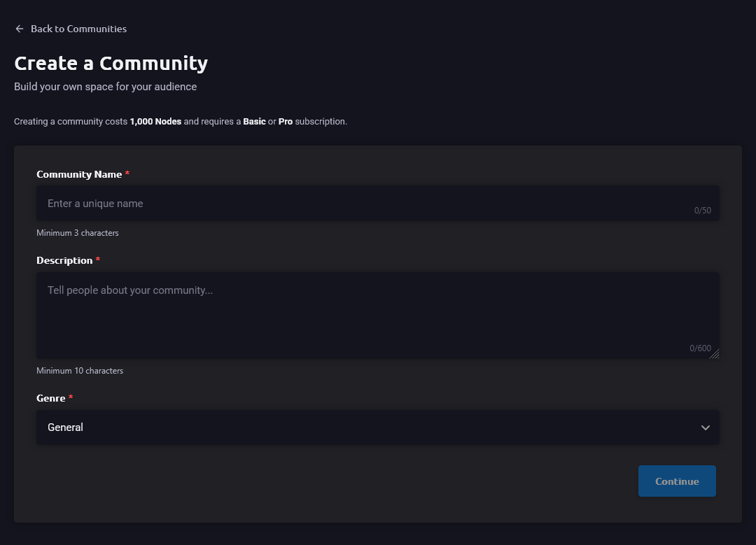Click the red asterisk beside Community Name
Screen dimensions: 756x545
pos(127,173)
